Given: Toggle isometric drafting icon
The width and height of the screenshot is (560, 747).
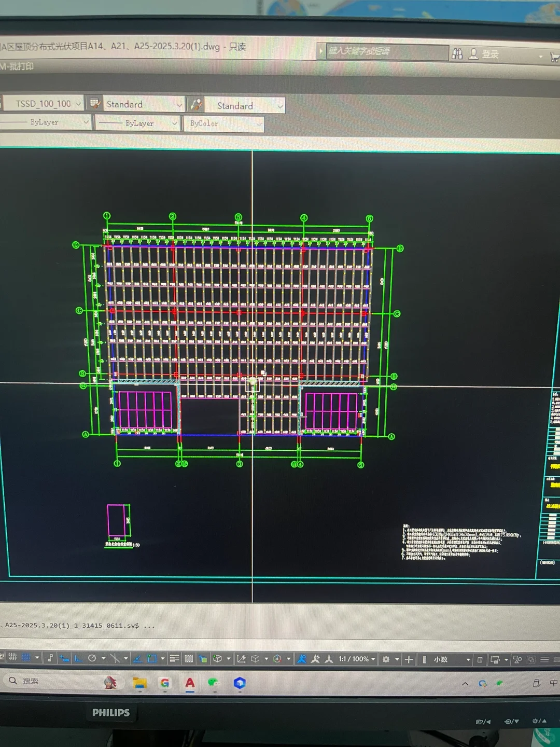Looking at the screenshot, I should coord(115,658).
